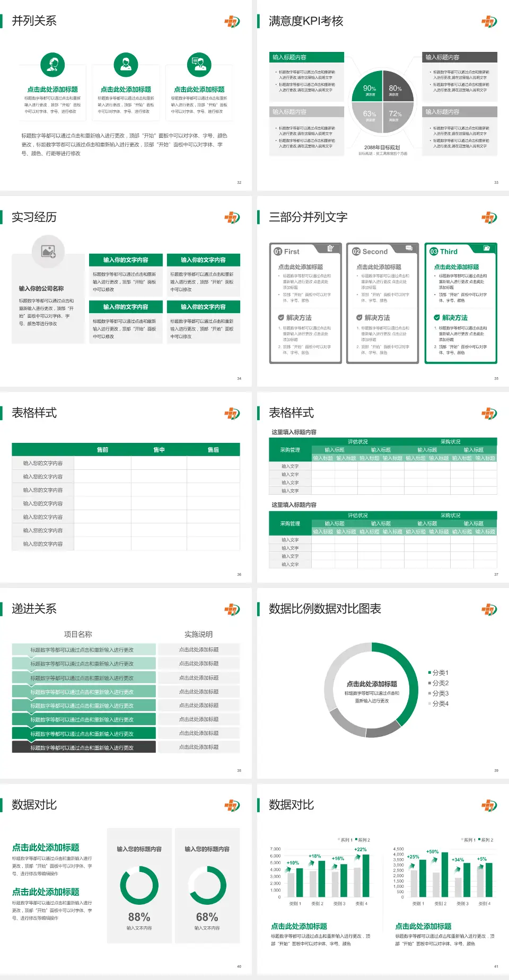The image size is (509, 980).
Task: Click the logo on 满意度KPI考核 slide
Action: click(489, 22)
